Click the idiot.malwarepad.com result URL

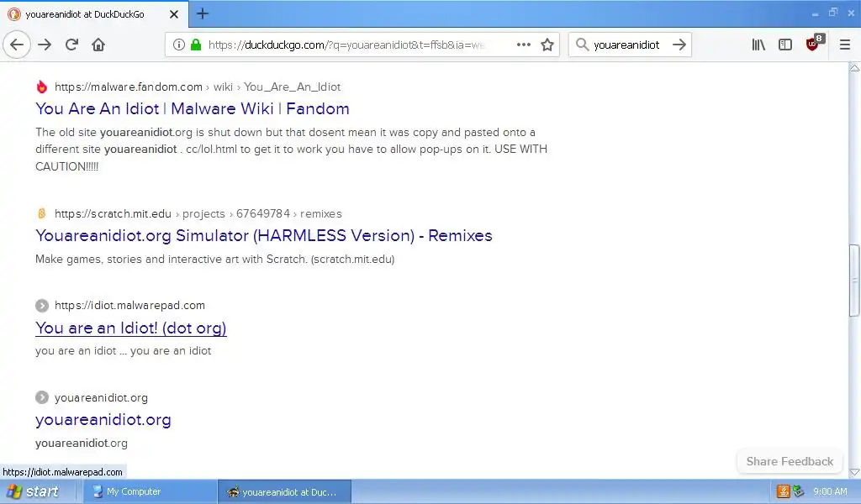129,306
